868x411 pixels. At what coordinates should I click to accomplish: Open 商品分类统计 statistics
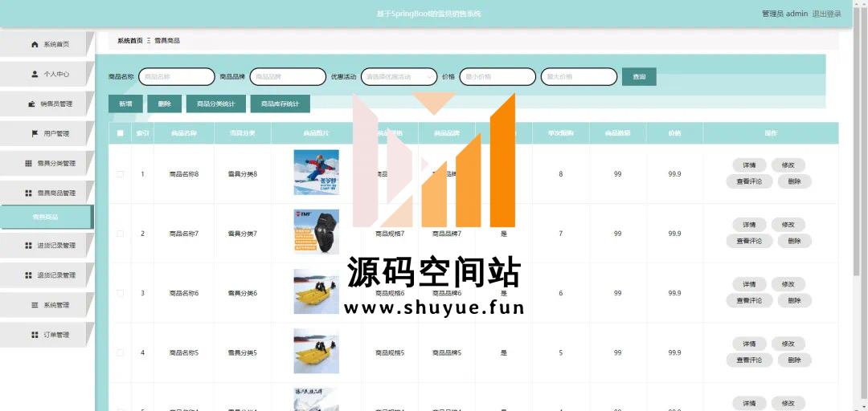click(216, 104)
